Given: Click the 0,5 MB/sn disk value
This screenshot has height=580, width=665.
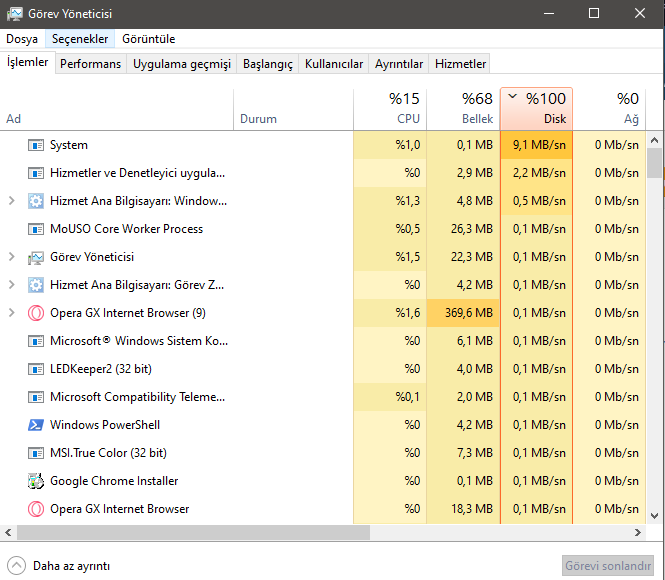Looking at the screenshot, I should 539,201.
